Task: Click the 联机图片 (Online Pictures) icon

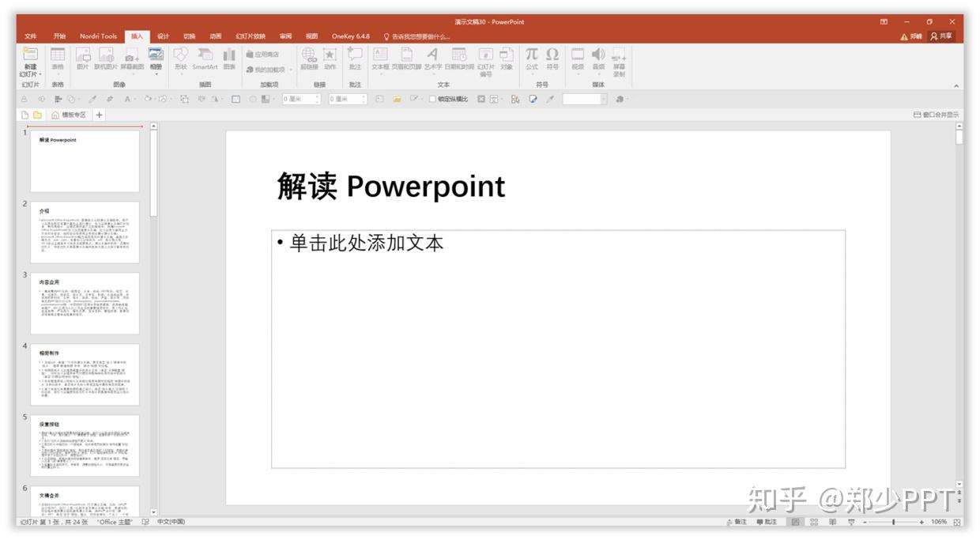Action: coord(106,55)
